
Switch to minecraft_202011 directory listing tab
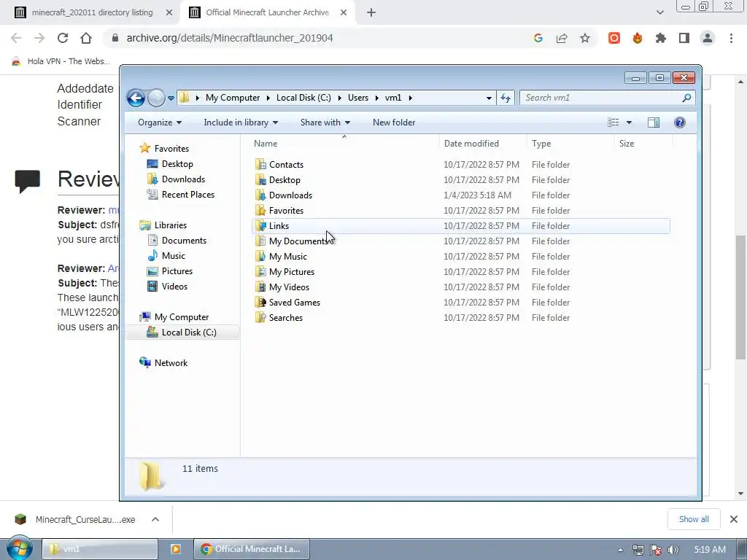coord(93,12)
